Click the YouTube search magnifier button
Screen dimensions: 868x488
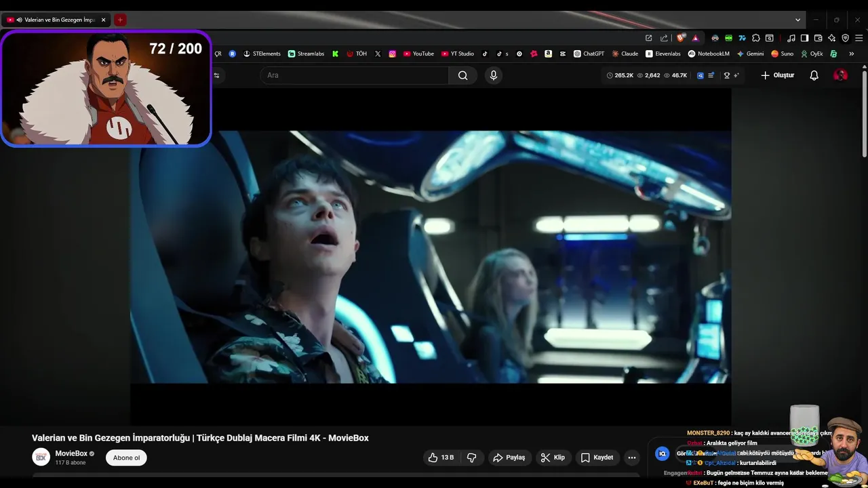(462, 75)
